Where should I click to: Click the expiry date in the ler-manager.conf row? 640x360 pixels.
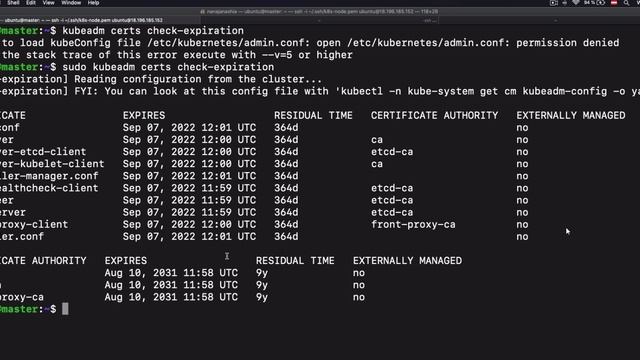(x=189, y=176)
